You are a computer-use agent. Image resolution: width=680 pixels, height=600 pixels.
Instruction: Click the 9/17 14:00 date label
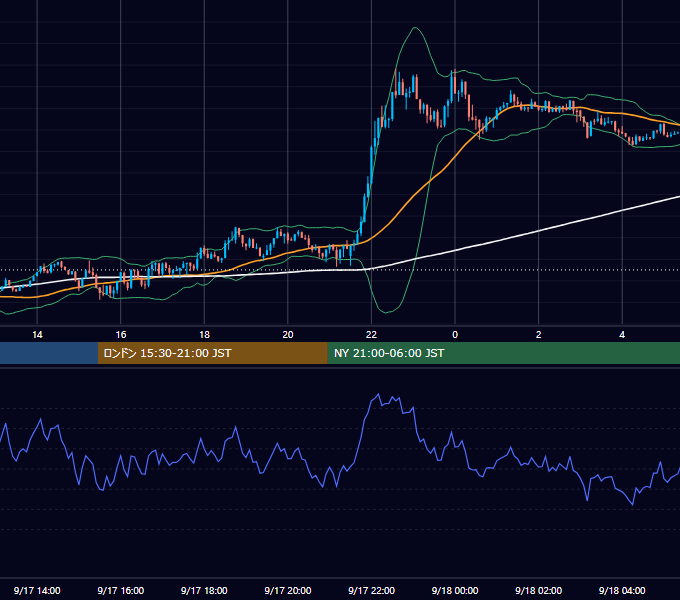pyautogui.click(x=37, y=590)
